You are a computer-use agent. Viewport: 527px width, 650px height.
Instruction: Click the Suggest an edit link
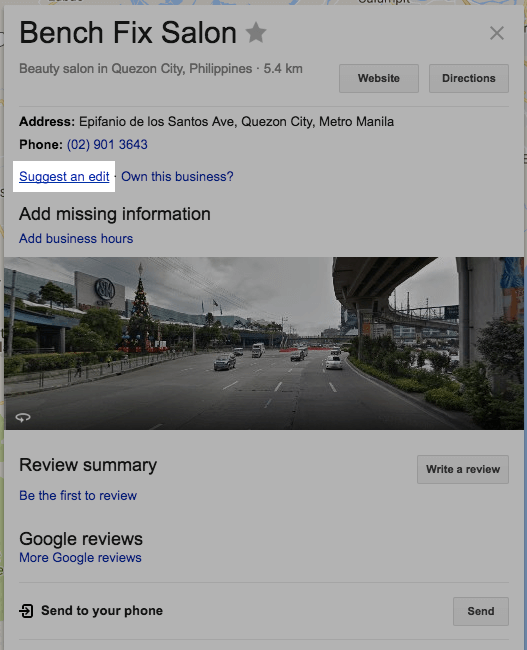click(64, 177)
